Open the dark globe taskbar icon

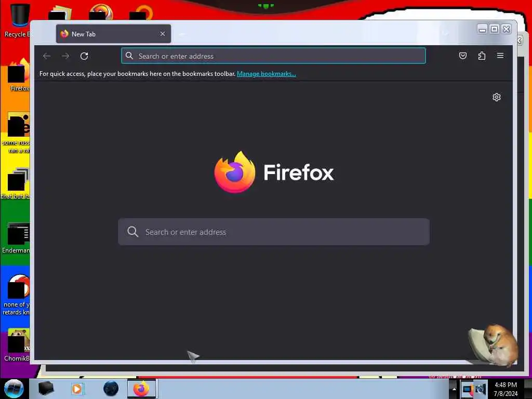click(x=111, y=389)
